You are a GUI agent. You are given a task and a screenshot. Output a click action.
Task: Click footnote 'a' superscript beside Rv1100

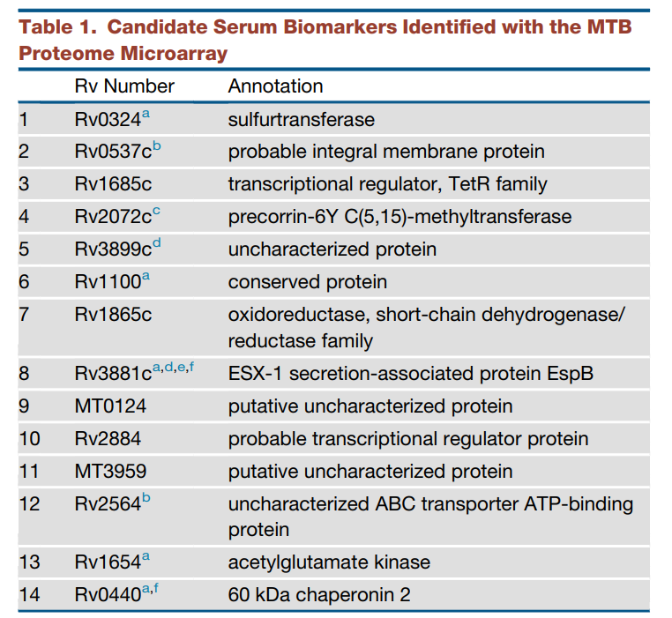146,277
